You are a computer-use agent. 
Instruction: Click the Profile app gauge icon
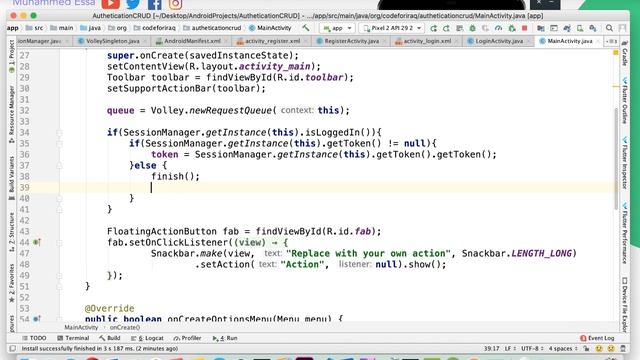[x=498, y=28]
